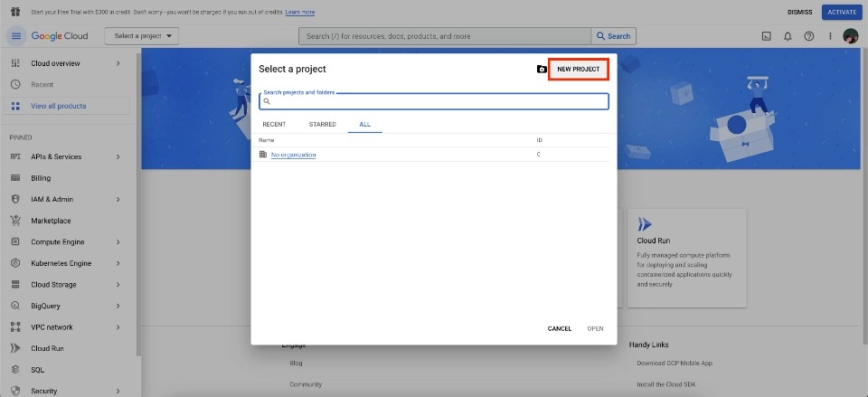Image resolution: width=868 pixels, height=397 pixels.
Task: Focus the Search projects and folders field
Action: coord(434,101)
